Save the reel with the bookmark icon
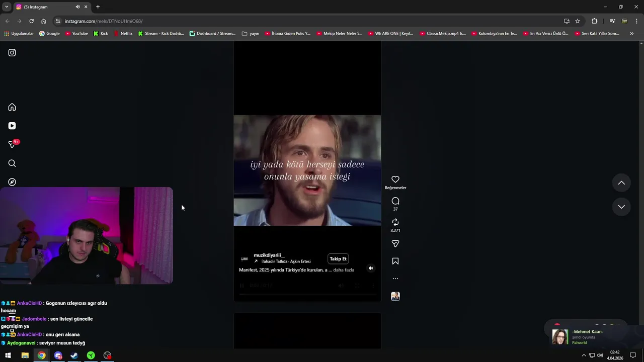This screenshot has width=644, height=362. tap(395, 261)
